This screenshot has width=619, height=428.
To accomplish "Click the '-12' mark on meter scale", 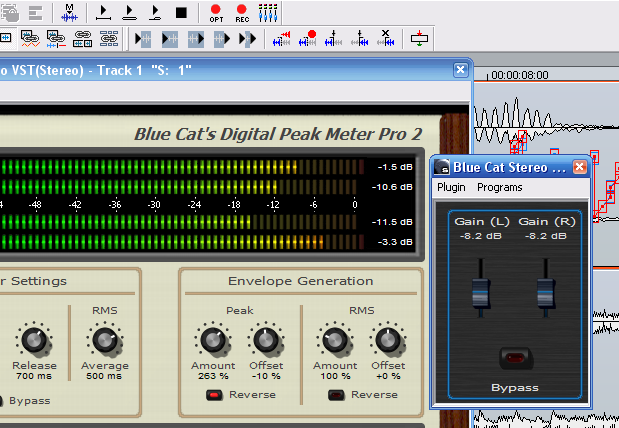I will pos(273,205).
